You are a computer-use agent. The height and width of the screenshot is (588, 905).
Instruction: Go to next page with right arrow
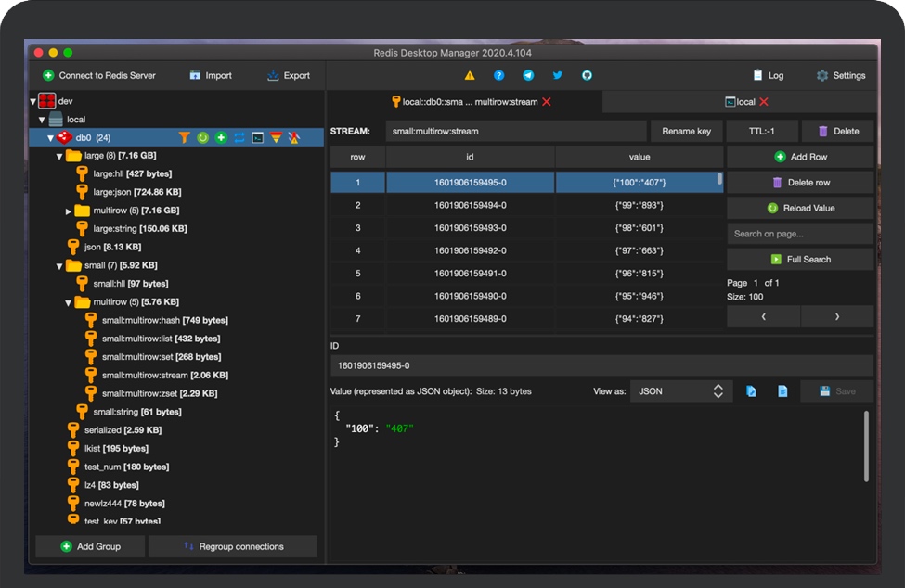click(x=836, y=316)
